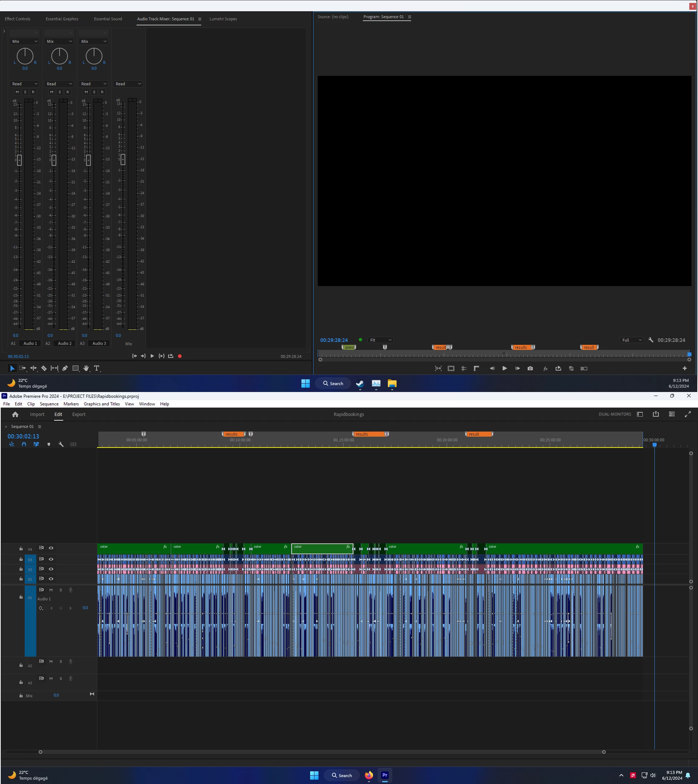The height and width of the screenshot is (784, 698).
Task: Open the Sequence menu
Action: coord(49,404)
